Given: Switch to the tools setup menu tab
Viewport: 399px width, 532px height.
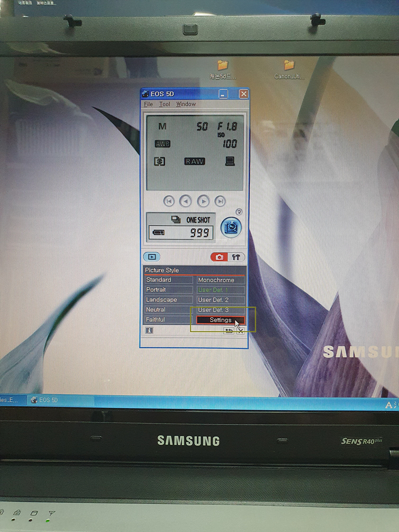Looking at the screenshot, I should 236,257.
